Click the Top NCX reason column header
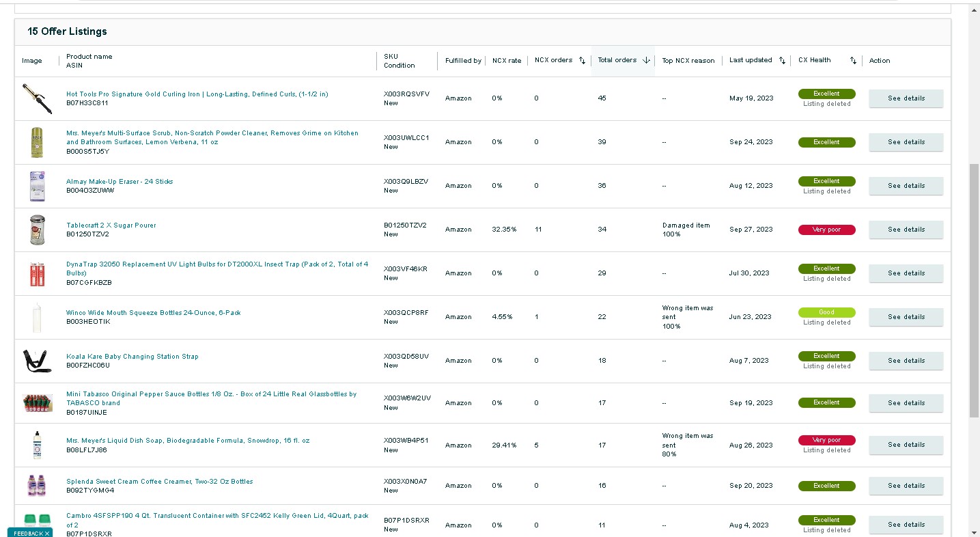 pyautogui.click(x=688, y=61)
